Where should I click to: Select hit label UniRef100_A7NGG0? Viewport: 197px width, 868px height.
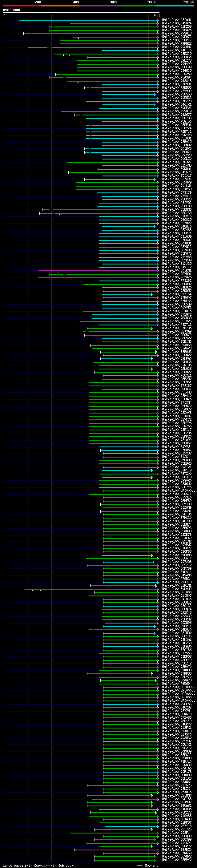click(176, 853)
